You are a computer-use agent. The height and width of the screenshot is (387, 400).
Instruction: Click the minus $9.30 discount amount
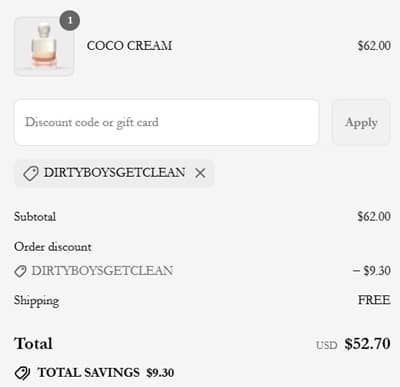(372, 271)
